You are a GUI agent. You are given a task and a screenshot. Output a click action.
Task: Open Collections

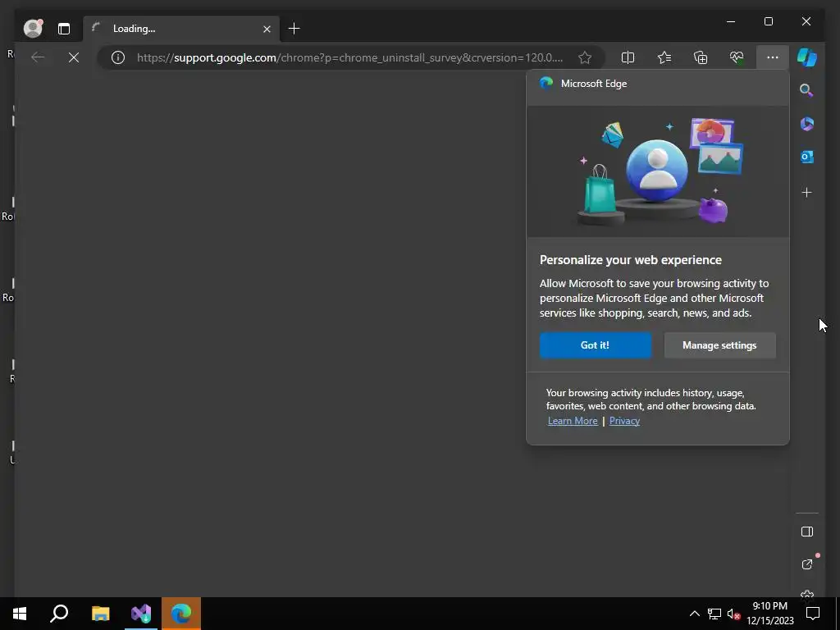[701, 57]
